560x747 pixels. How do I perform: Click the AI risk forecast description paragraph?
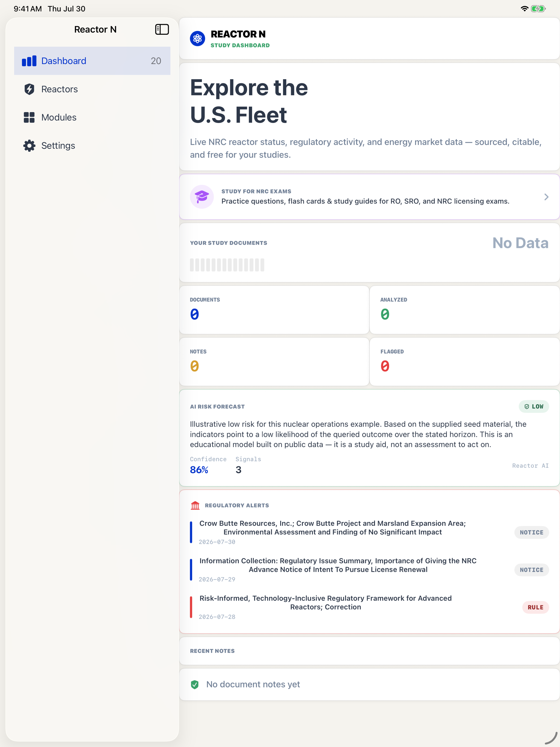point(358,434)
